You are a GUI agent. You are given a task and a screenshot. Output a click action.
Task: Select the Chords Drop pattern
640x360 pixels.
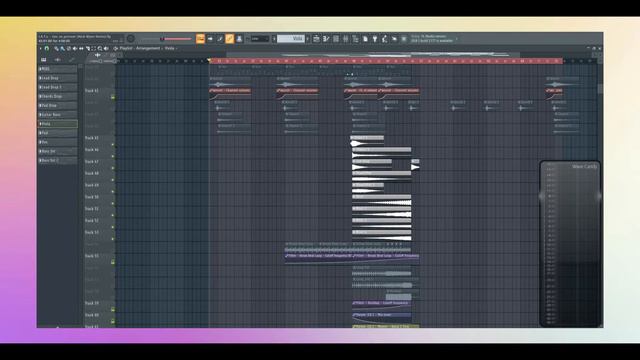click(57, 96)
